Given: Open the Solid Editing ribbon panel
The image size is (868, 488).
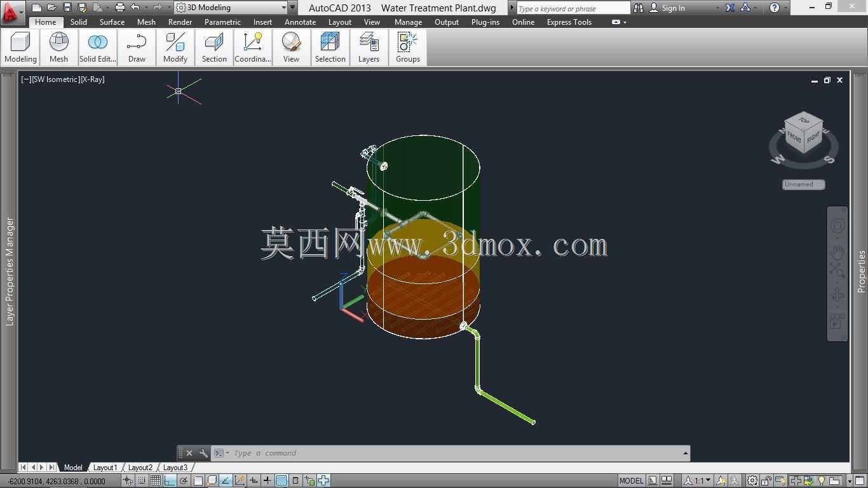Looking at the screenshot, I should [x=97, y=48].
